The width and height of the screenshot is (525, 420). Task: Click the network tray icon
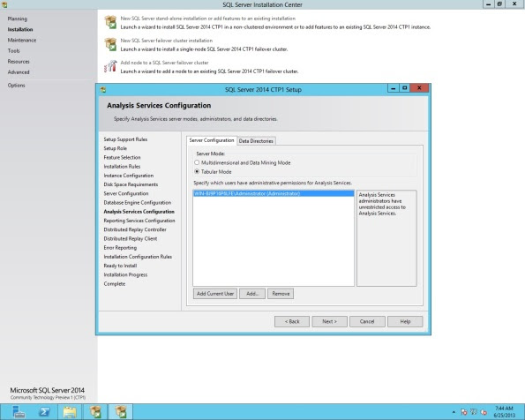[474, 412]
